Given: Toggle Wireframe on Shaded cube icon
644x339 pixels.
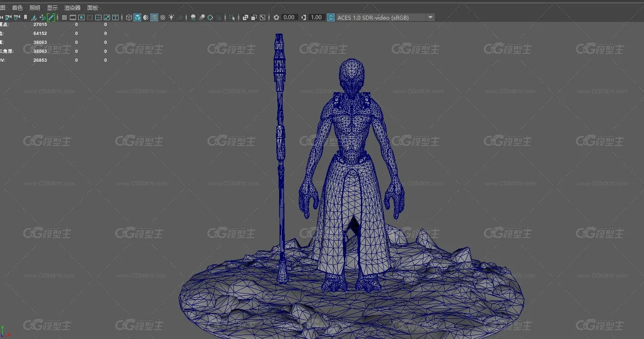Looking at the screenshot, I should coord(154,17).
